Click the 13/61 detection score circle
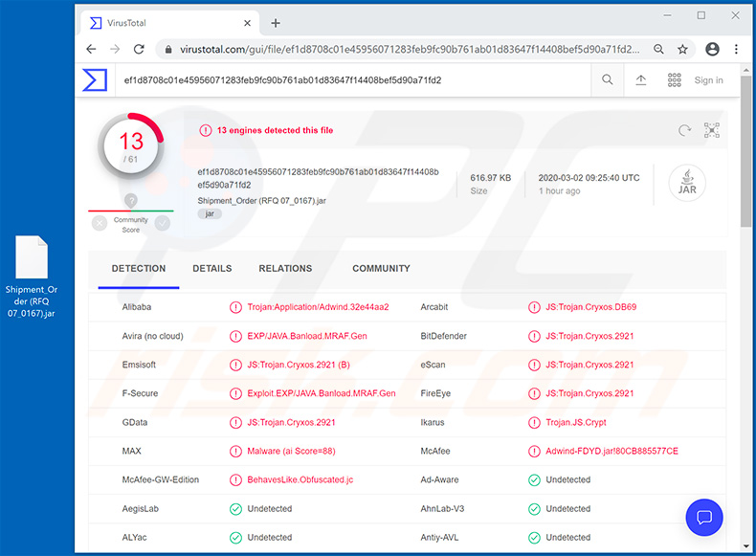 click(x=131, y=146)
